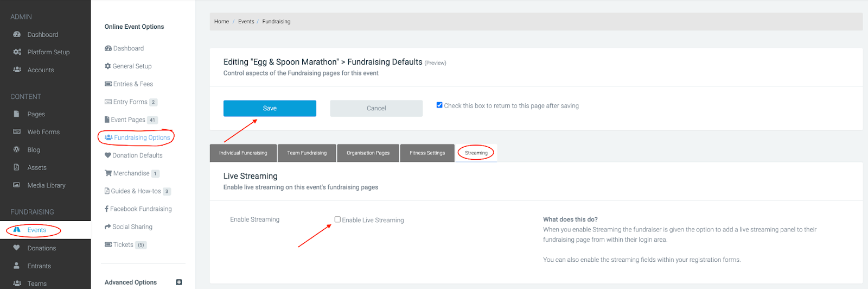The image size is (868, 289).
Task: Go to Events breadcrumb link
Action: click(246, 21)
